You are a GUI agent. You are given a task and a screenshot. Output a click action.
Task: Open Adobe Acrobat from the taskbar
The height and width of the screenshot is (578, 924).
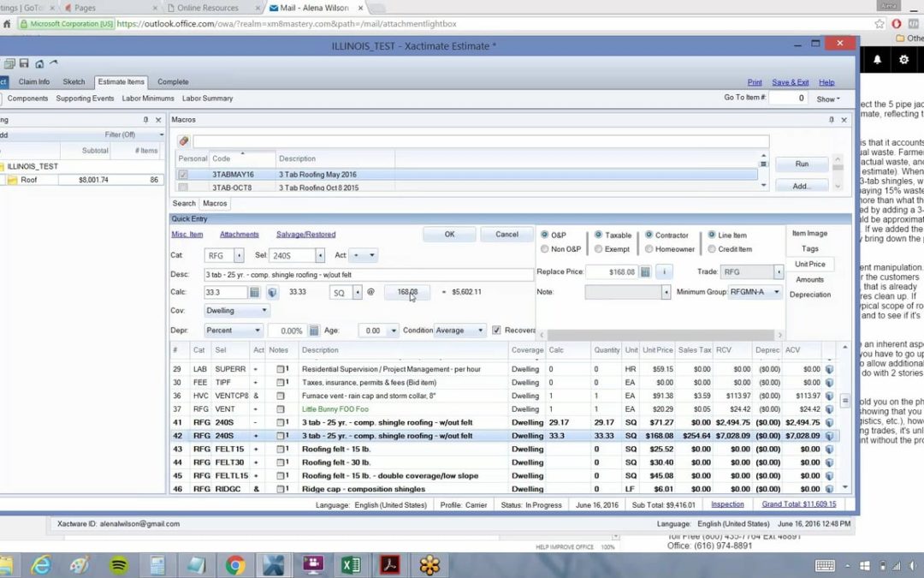click(389, 565)
